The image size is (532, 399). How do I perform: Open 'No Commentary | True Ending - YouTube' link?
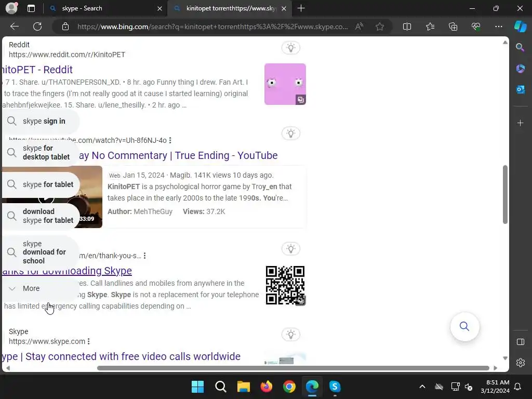[x=178, y=155]
